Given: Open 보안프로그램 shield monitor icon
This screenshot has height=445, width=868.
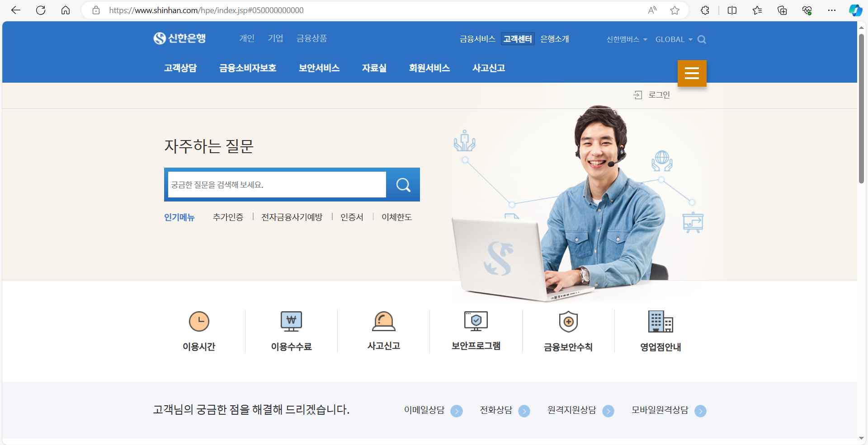Looking at the screenshot, I should (476, 321).
